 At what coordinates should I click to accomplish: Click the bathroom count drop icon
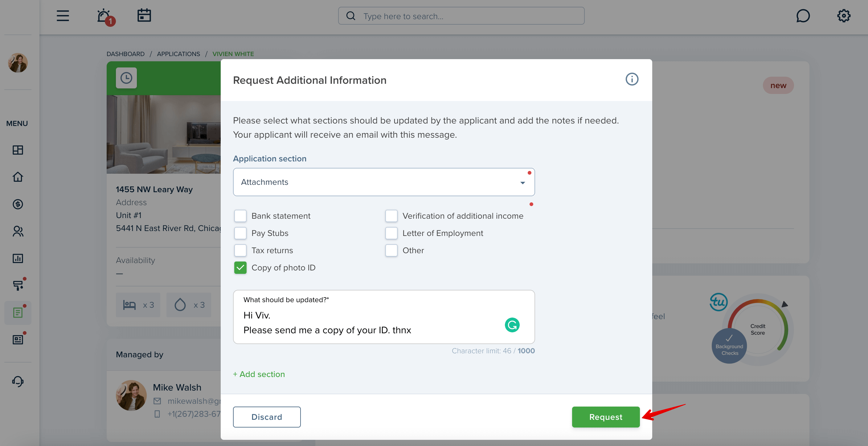point(180,305)
